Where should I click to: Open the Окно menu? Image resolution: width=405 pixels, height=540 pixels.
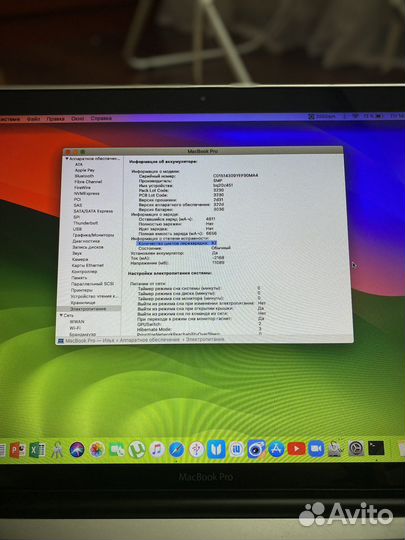(x=77, y=118)
